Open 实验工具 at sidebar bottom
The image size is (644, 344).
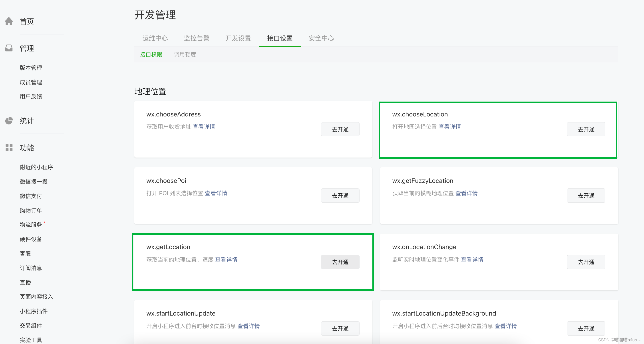(x=30, y=340)
